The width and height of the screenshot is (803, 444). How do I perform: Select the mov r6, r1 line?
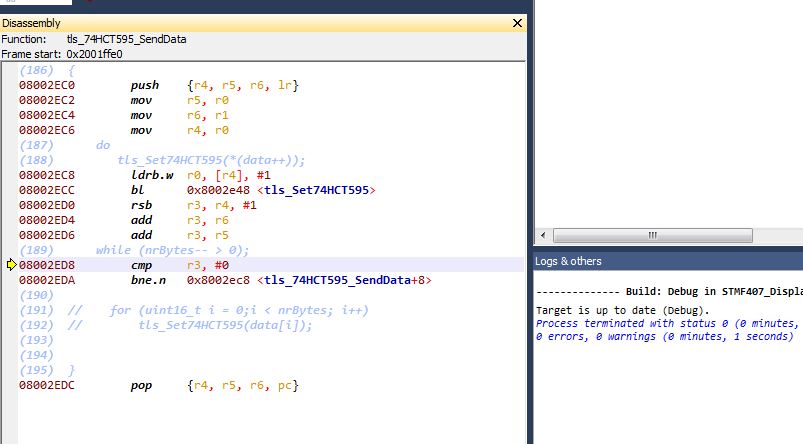pyautogui.click(x=123, y=115)
